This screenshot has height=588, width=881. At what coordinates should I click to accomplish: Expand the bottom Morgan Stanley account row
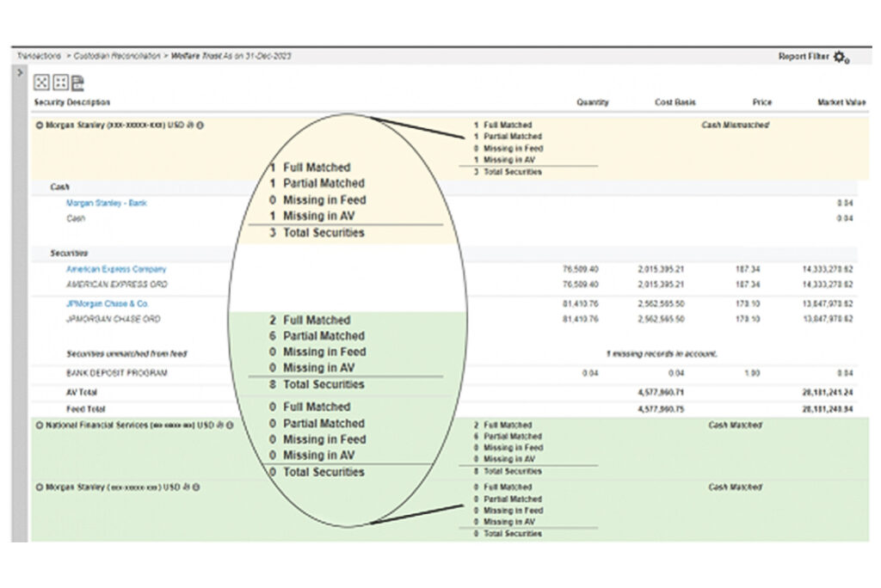coord(39,487)
